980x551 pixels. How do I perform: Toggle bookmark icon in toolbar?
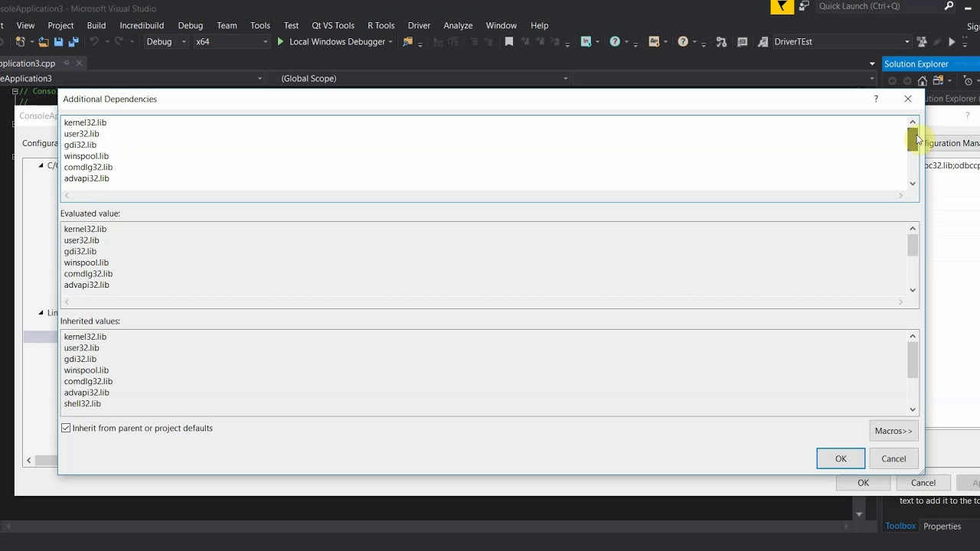(509, 42)
